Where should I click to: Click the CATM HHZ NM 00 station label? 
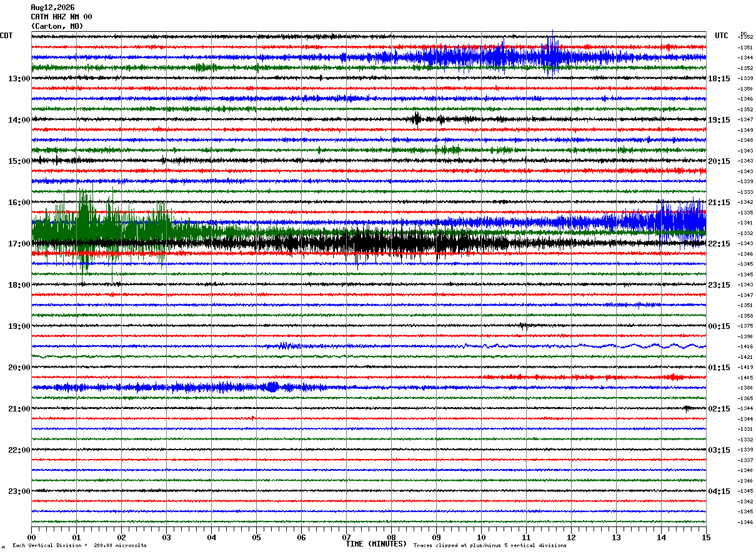point(61,17)
